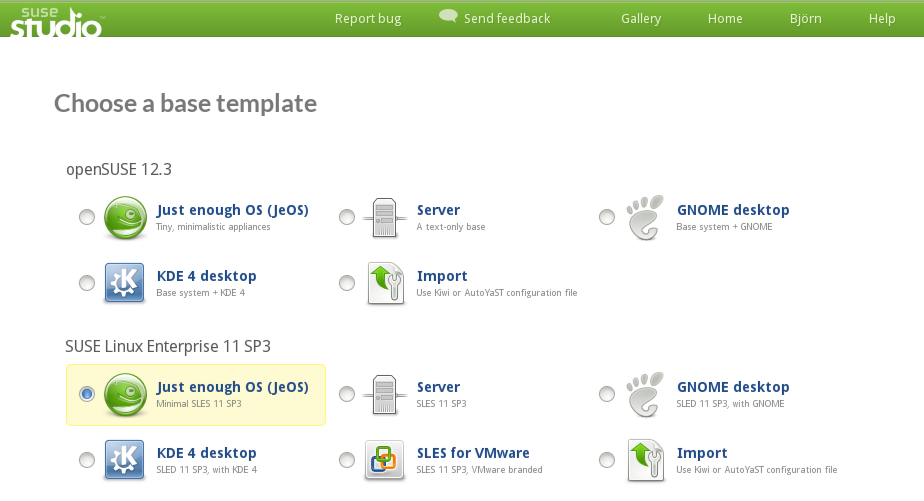Click SLE 11 'GNOME desktop' title link
924x501 pixels.
click(733, 387)
